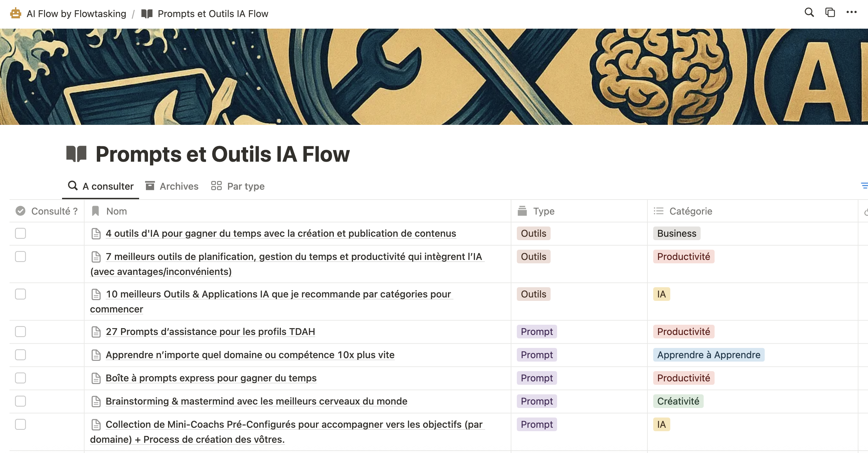
Task: Click the Créativité category tag
Action: pos(678,401)
